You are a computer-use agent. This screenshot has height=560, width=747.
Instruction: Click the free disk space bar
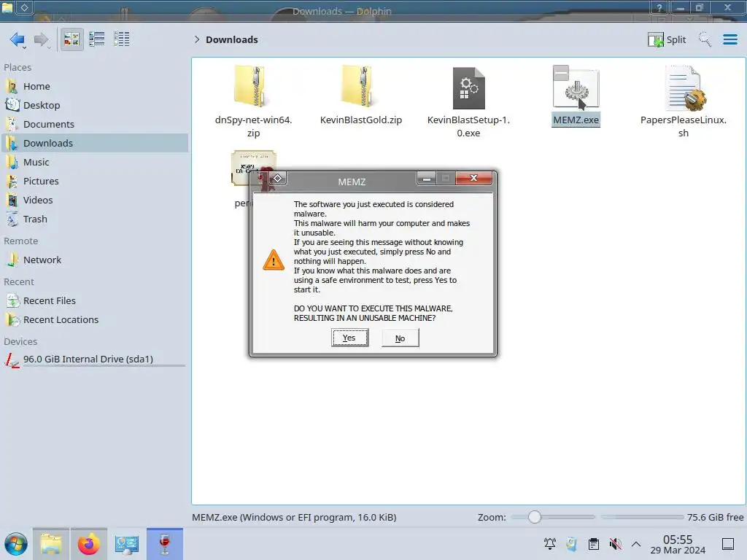[642, 517]
